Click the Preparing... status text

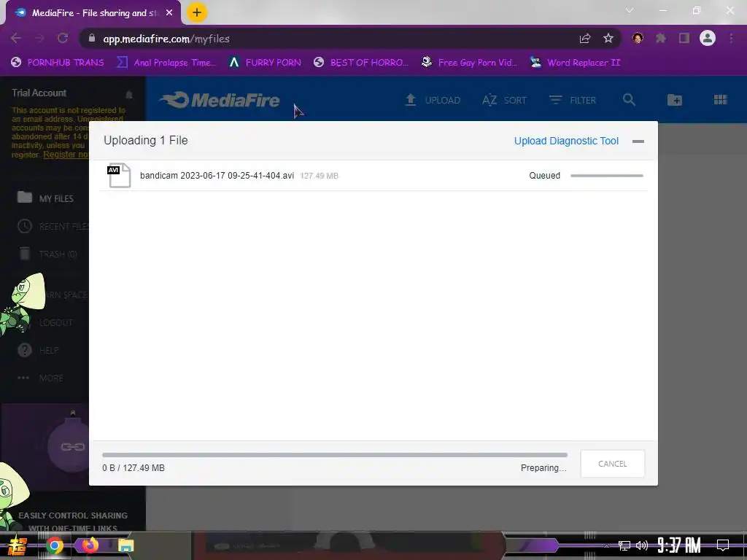coord(543,467)
